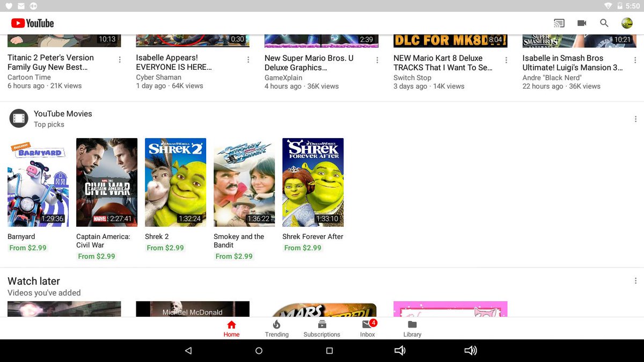Screen dimensions: 644x362
Task: Click Smokey and the Bandit From $2.99 price
Action: 234,256
